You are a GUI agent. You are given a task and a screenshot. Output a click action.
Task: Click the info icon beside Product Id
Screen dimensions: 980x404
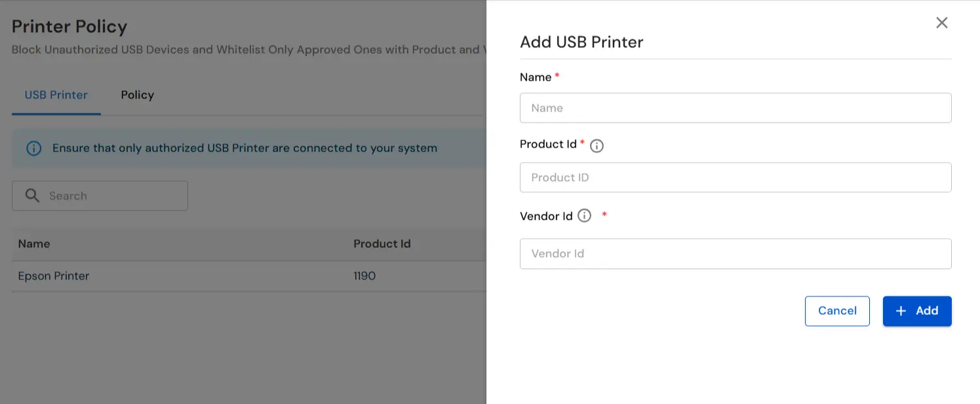point(596,146)
